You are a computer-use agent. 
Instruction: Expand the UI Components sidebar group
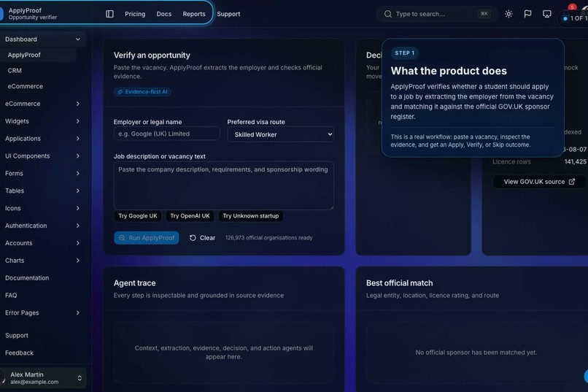[43, 156]
